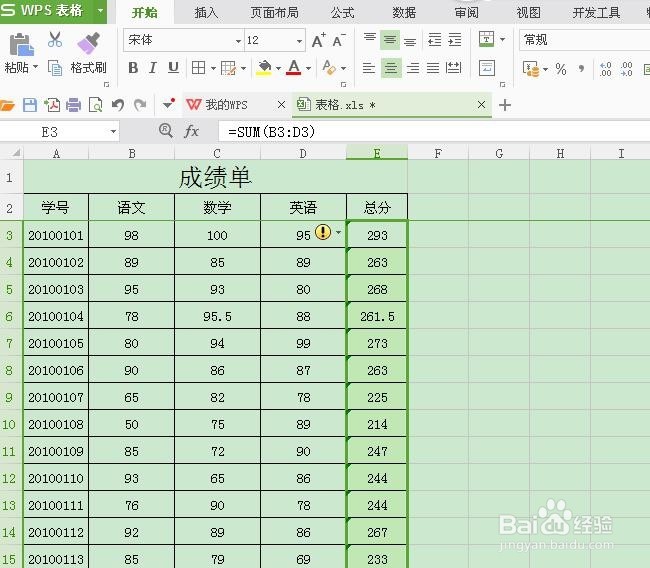Viewport: 650px width, 568px height.
Task: Click the merge and center icon
Action: click(486, 39)
